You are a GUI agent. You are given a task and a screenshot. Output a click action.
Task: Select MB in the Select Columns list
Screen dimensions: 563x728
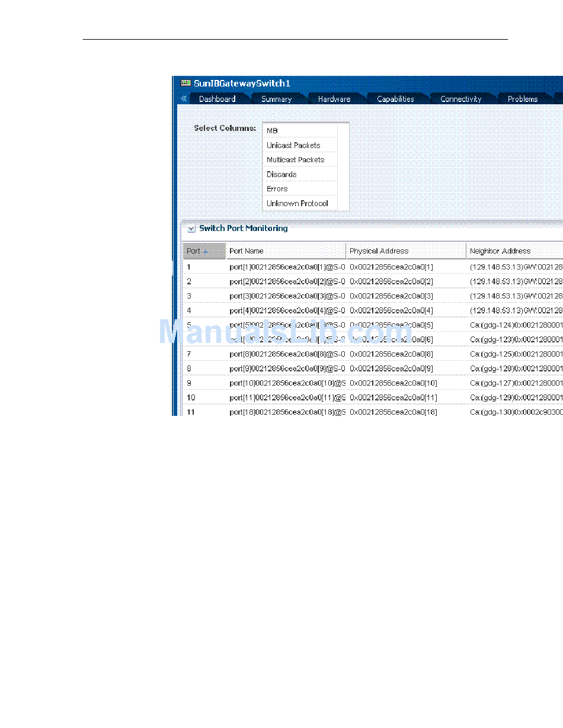[x=300, y=130]
